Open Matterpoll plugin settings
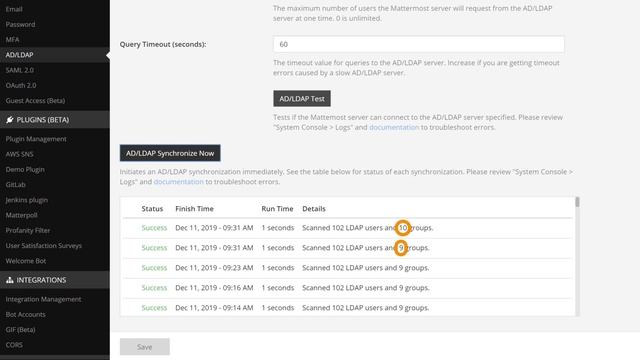Viewport: 640px width, 360px height. [x=21, y=215]
